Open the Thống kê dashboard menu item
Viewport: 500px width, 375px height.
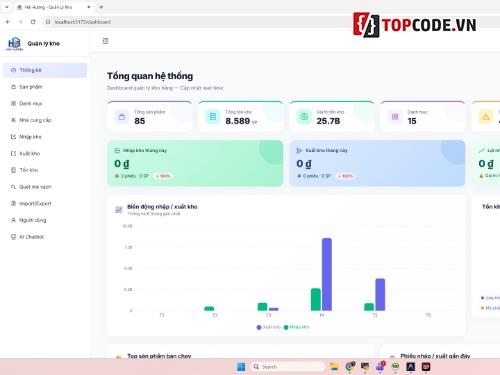pyautogui.click(x=45, y=70)
